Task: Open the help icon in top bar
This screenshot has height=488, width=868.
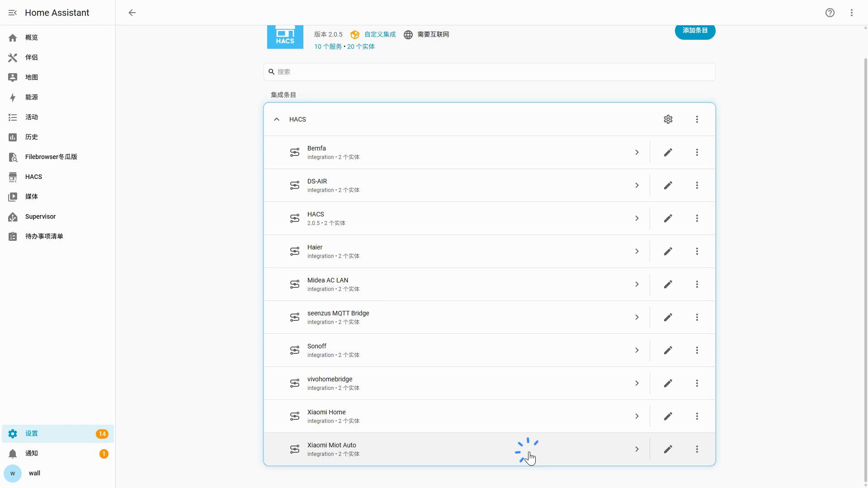Action: [x=830, y=13]
